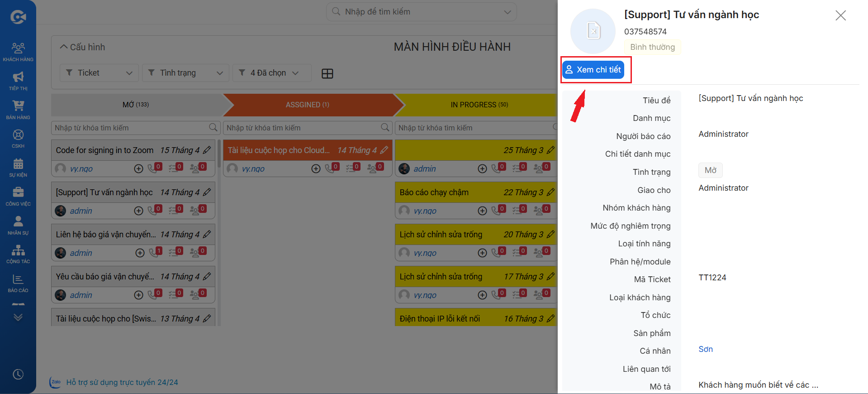Close the ticket detail panel

[840, 15]
